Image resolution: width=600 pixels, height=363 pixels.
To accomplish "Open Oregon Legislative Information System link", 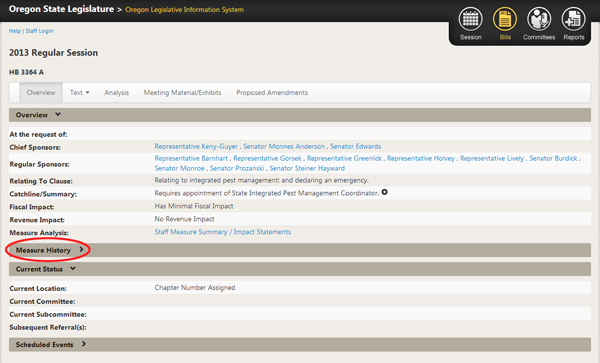I will [x=184, y=10].
